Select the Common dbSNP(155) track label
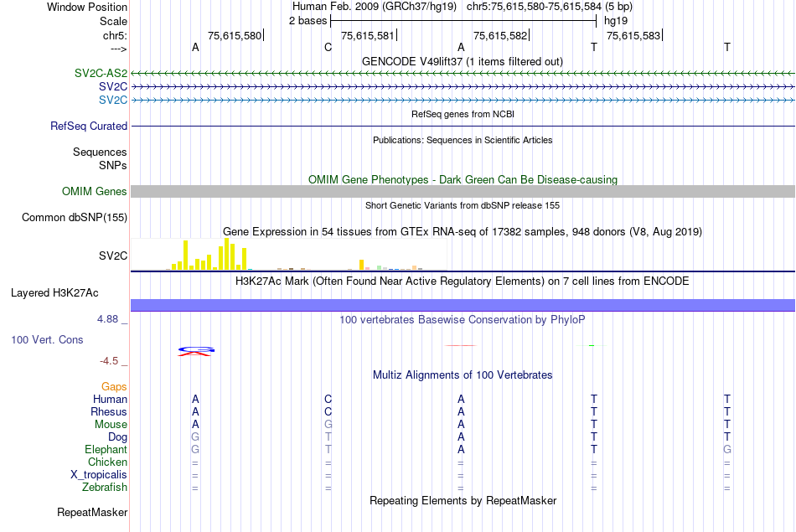The height and width of the screenshot is (532, 796). click(75, 217)
